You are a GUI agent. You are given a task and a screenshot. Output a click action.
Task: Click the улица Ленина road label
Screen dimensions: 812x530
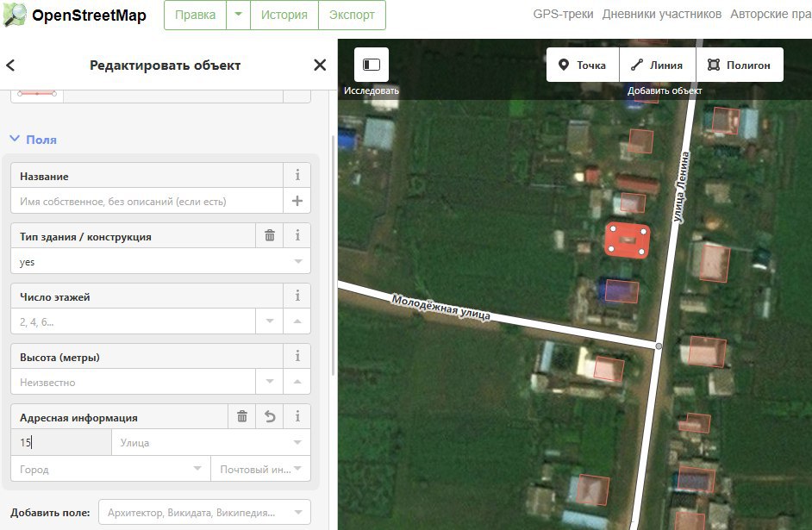pos(681,187)
